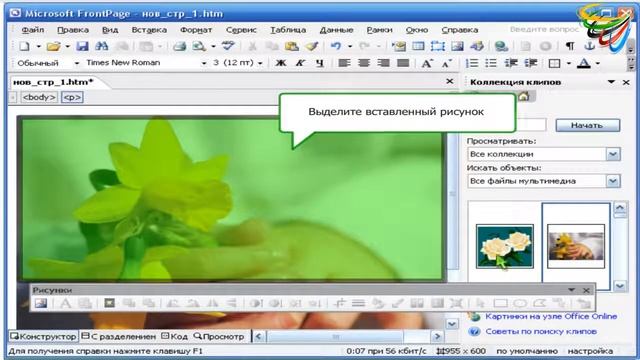640x360 pixels.
Task: Select the <body> tag selector
Action: pyautogui.click(x=39, y=97)
